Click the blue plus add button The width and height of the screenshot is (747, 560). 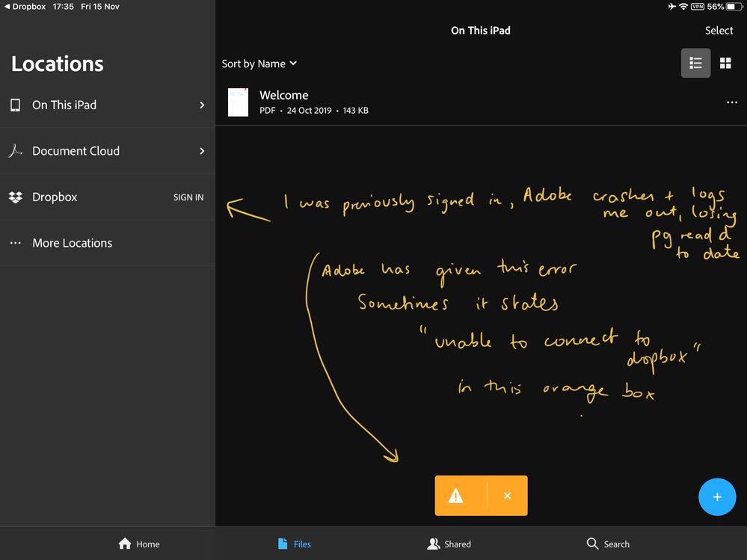point(716,497)
